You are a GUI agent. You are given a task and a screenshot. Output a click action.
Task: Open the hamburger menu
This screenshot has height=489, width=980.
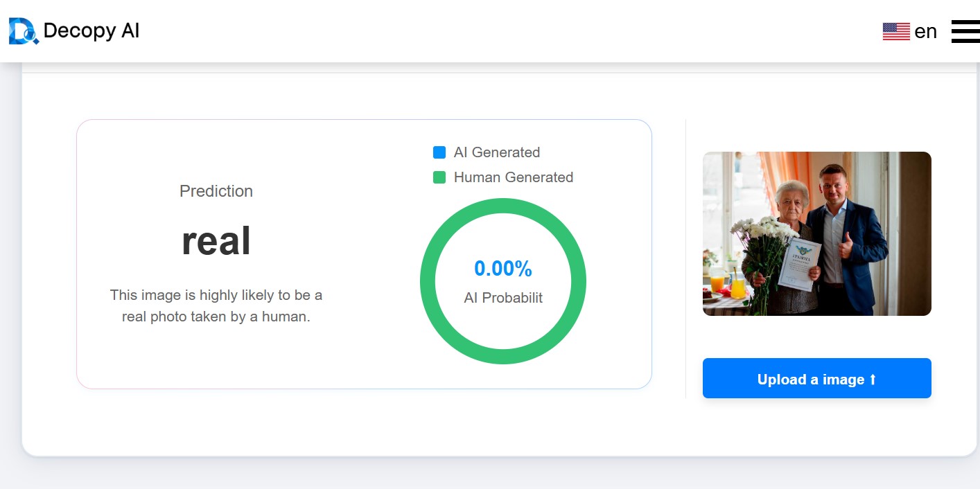[965, 31]
